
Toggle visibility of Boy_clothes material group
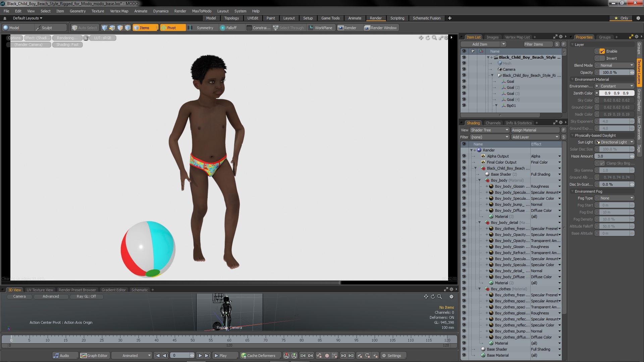(464, 289)
